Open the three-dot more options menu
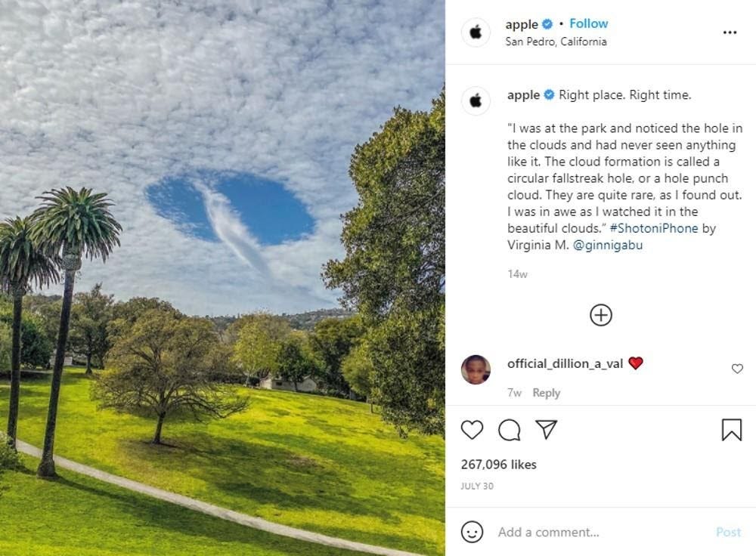The image size is (756, 556). coord(730,32)
